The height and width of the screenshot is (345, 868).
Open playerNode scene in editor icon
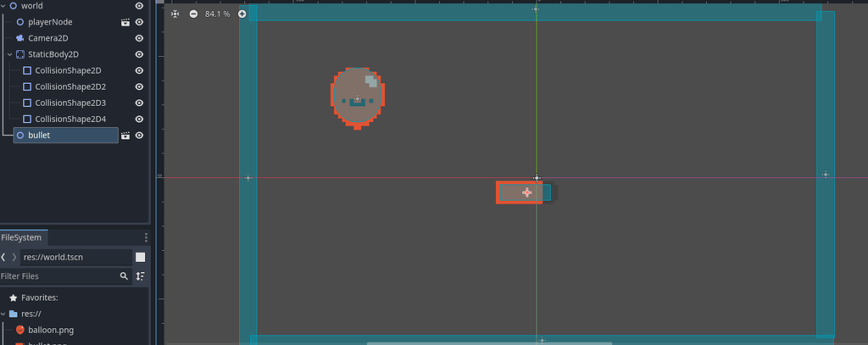[x=125, y=22]
